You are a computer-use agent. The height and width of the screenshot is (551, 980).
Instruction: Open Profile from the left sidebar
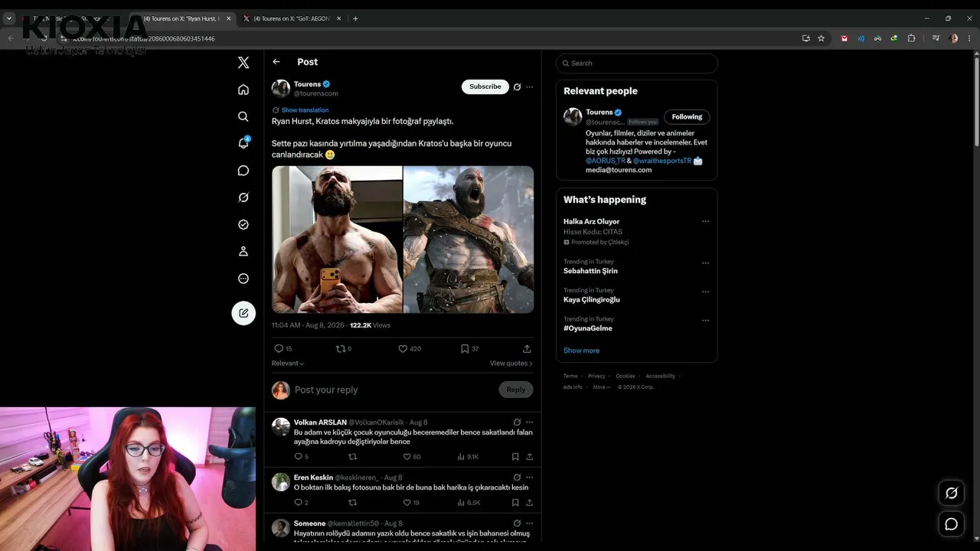[x=243, y=251]
